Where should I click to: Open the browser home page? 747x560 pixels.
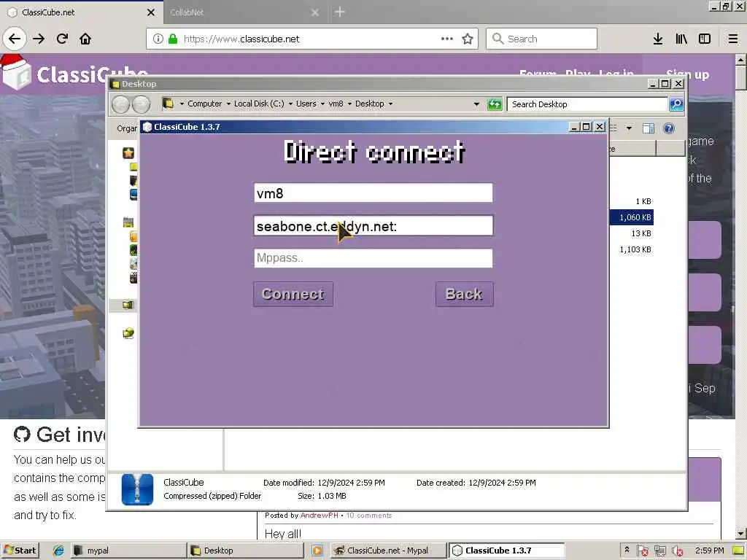coord(85,39)
